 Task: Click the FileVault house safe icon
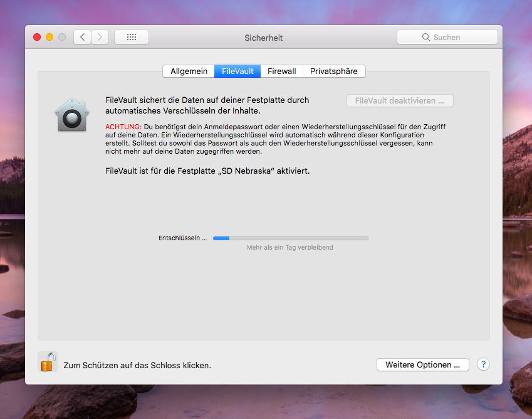click(72, 115)
